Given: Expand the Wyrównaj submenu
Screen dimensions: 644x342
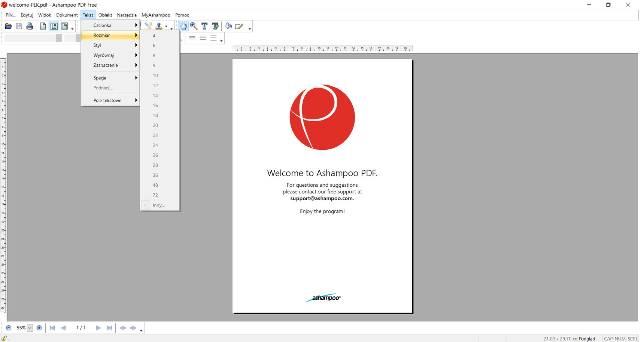Looking at the screenshot, I should tap(110, 55).
